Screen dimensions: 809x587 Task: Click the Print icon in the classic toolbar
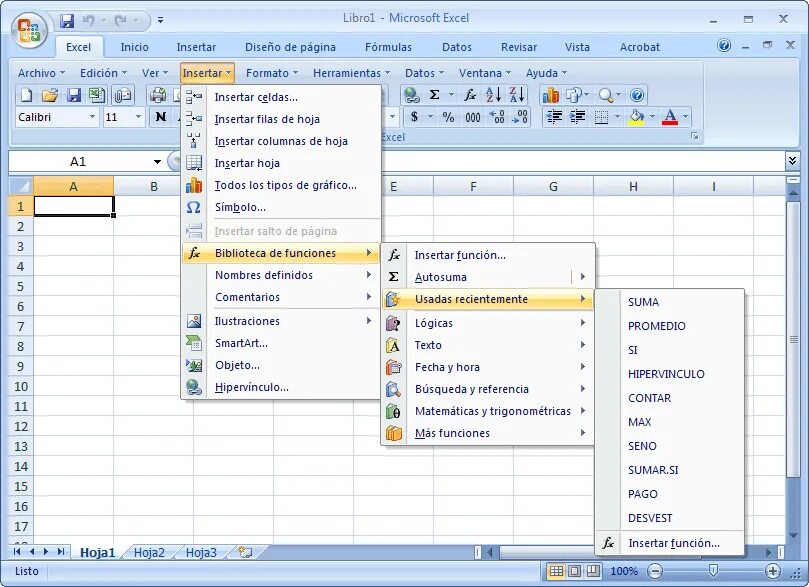click(x=157, y=95)
